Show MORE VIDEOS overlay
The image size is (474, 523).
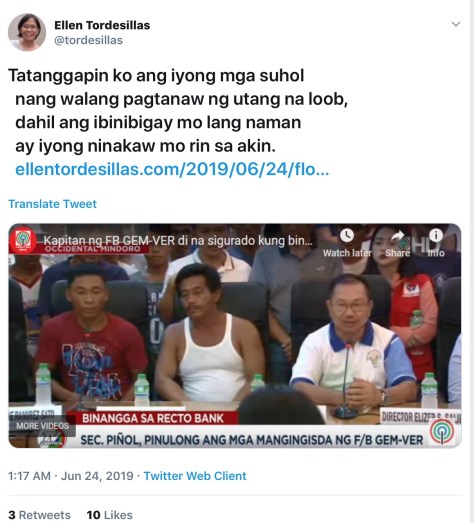click(x=42, y=426)
